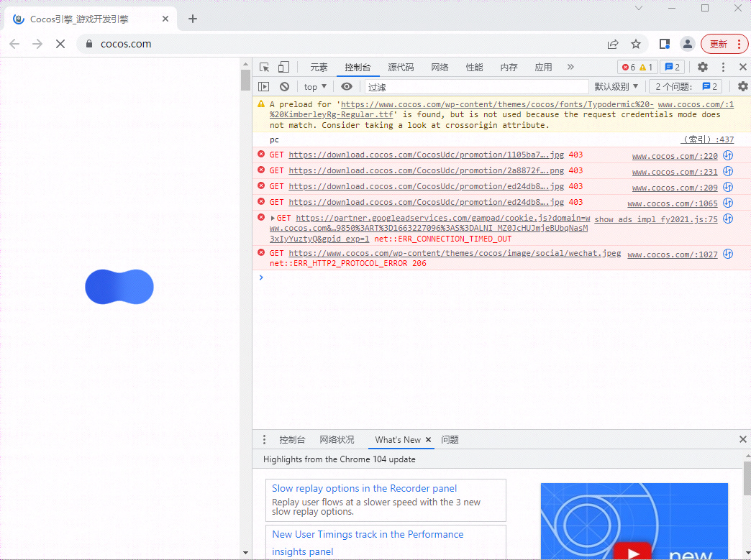Viewport: 751px width, 560px height.
Task: Toggle the console sidebar icon
Action: tap(264, 87)
